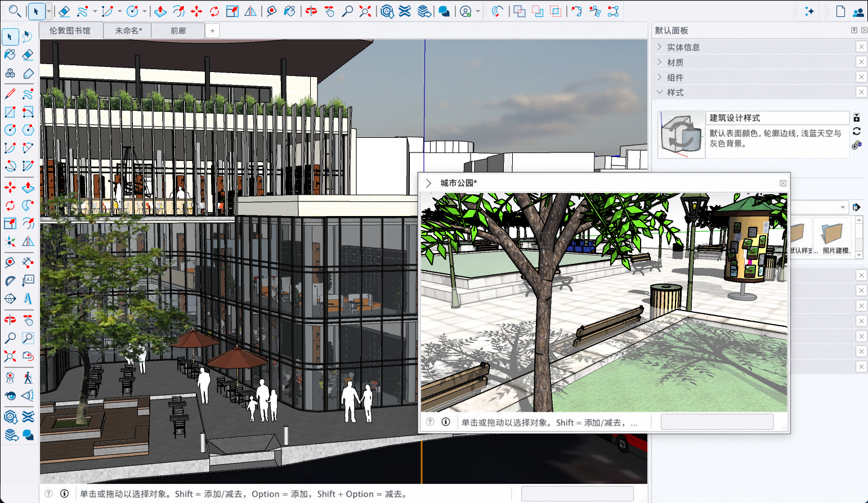This screenshot has height=503, width=868.
Task: Click the measurements box in 城市公园 window
Action: [717, 422]
